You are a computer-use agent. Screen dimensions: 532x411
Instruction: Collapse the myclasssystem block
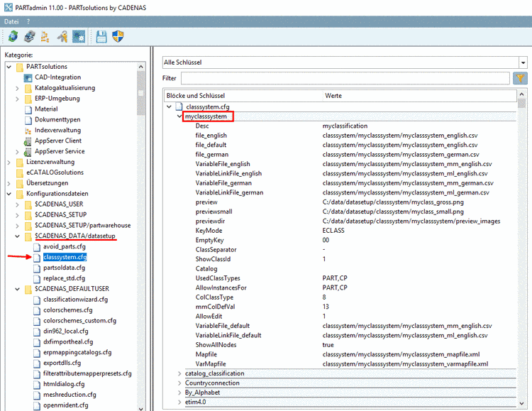click(179, 116)
